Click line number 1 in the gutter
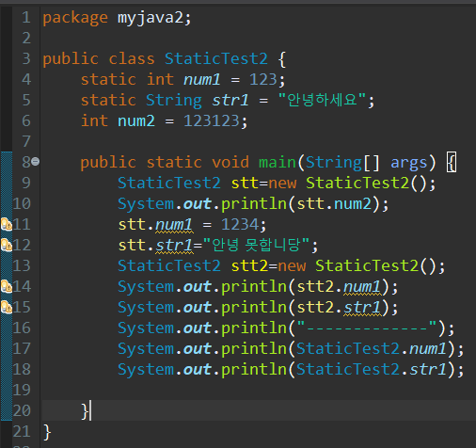The image size is (476, 448). (26, 18)
